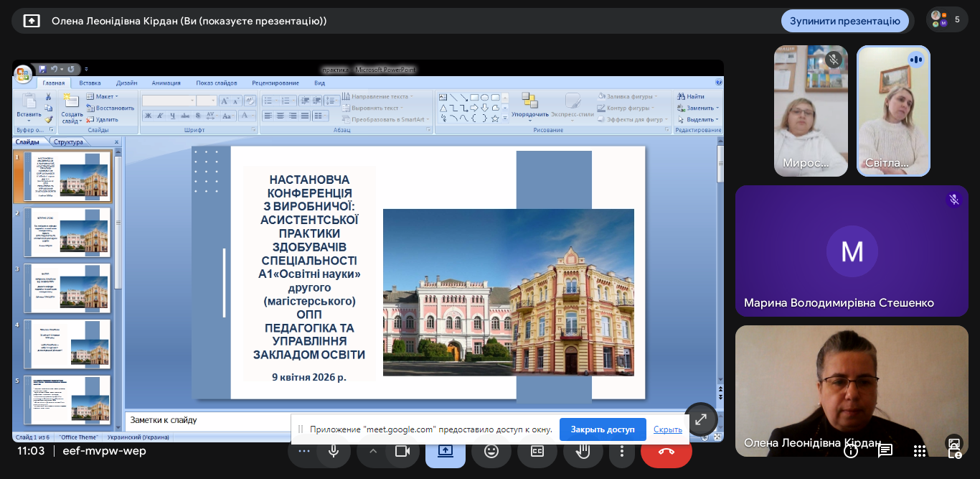The height and width of the screenshot is (479, 980).
Task: Mute the microphone in Meet toolbar
Action: pyautogui.click(x=333, y=451)
